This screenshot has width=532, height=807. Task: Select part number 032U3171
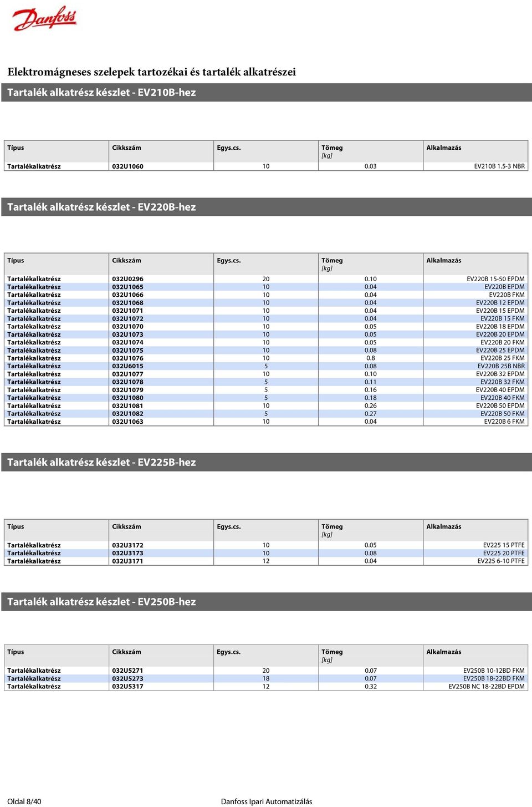pyautogui.click(x=127, y=561)
